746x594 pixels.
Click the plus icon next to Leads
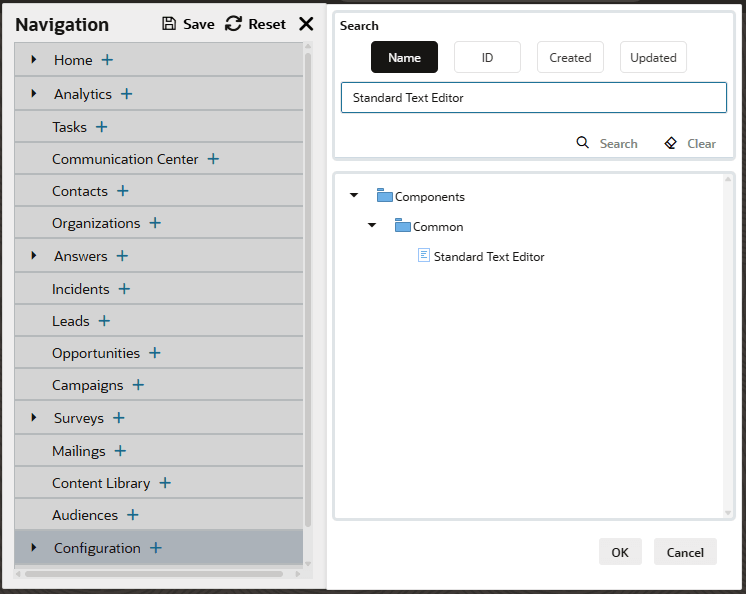tap(104, 321)
